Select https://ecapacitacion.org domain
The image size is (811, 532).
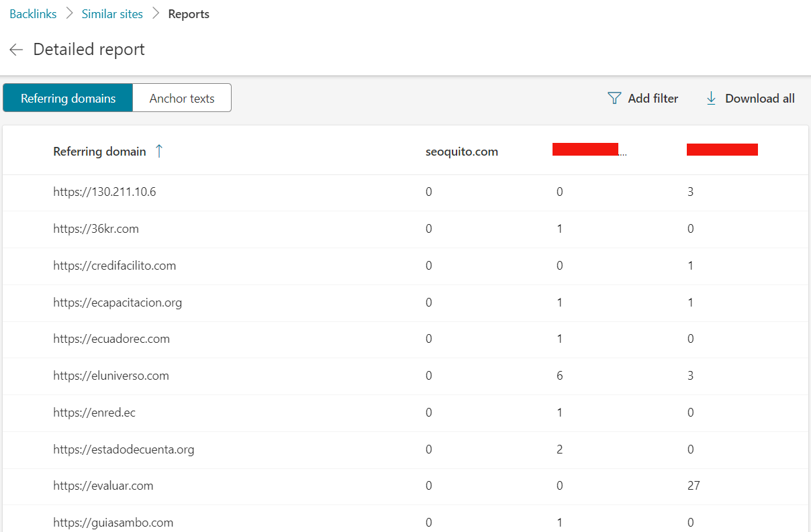point(117,303)
